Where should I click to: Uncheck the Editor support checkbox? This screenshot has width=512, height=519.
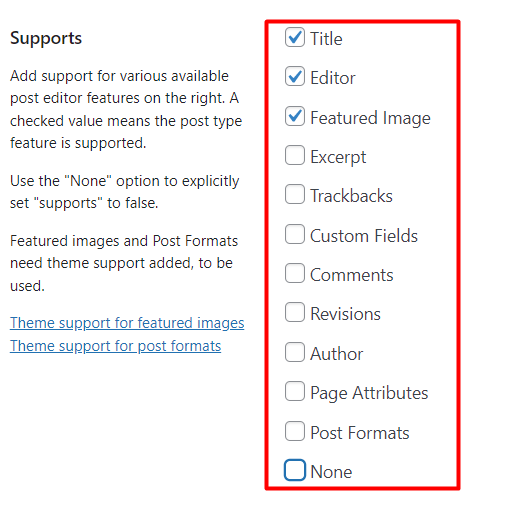(295, 76)
